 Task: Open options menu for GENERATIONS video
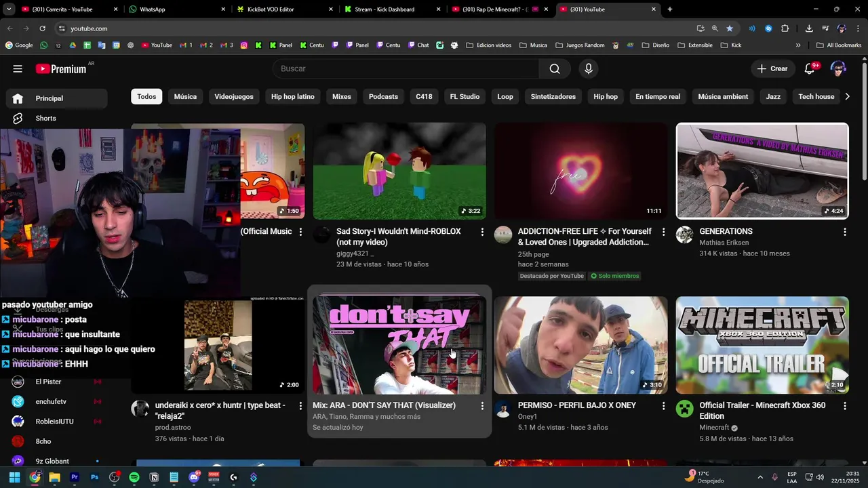(x=845, y=232)
